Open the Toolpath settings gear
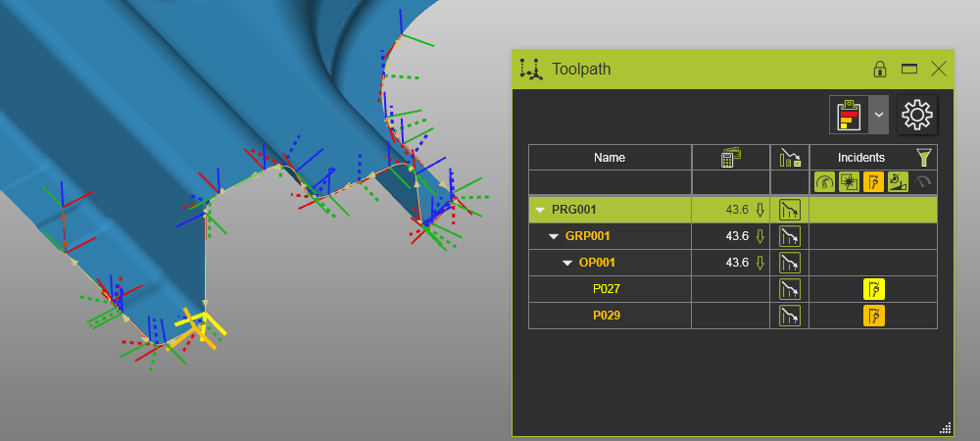Screen dimensions: 980x441 tap(916, 115)
